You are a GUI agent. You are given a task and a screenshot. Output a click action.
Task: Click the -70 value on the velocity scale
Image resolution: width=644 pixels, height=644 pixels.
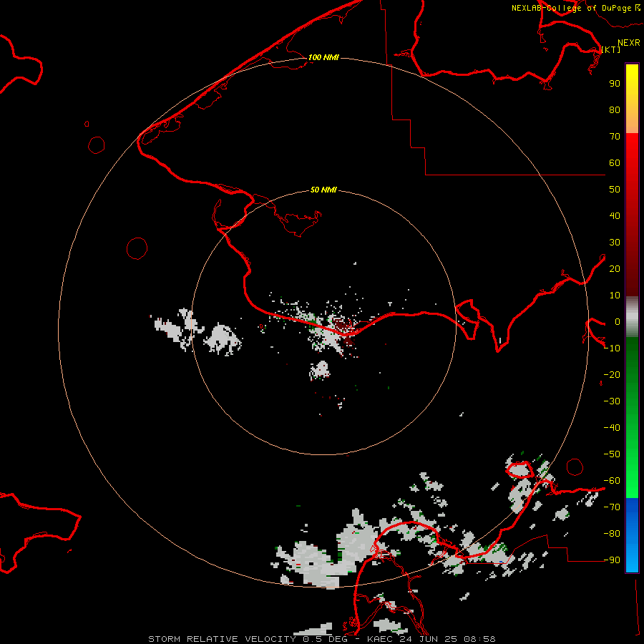612,507
